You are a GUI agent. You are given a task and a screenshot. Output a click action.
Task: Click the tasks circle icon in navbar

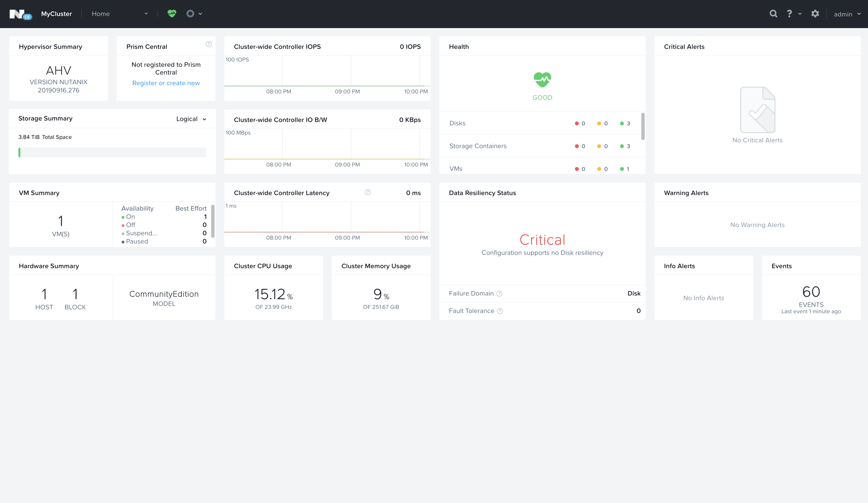pos(190,13)
